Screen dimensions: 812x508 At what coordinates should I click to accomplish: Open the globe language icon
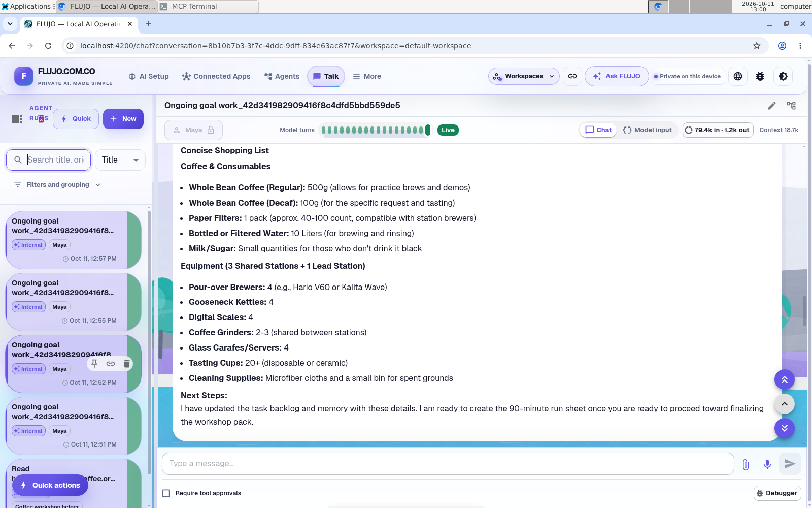[738, 76]
